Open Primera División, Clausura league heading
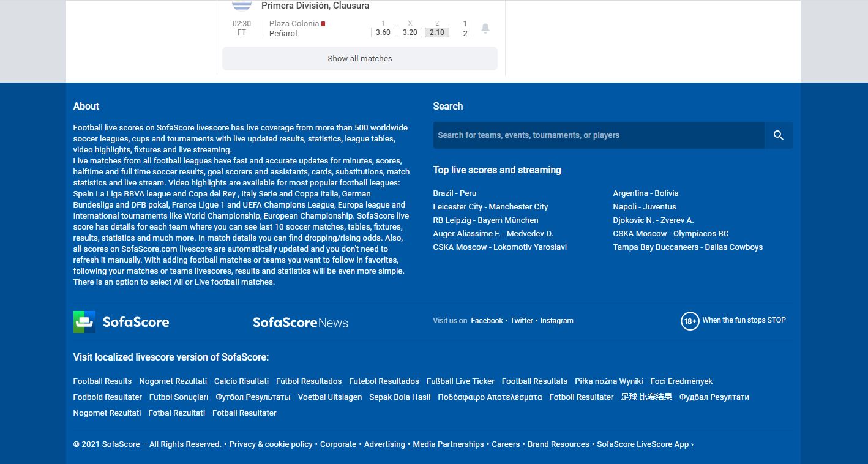Viewport: 868px width, 464px height. coord(315,6)
